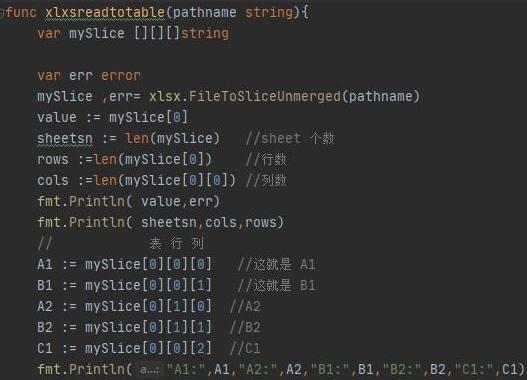This screenshot has height=380, width=527.
Task: Click FileToSliceUnmerged method call
Action: tap(265, 97)
